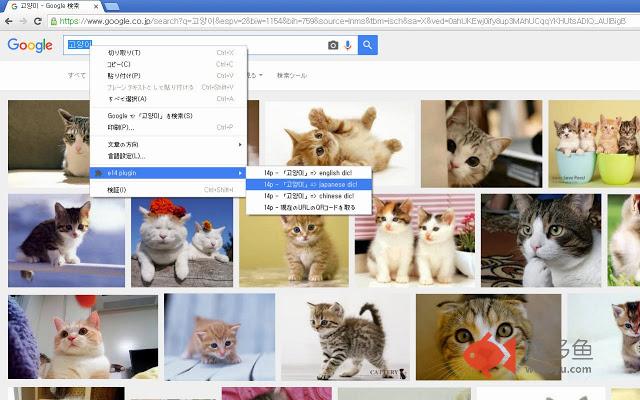Click the すべて results tab
This screenshot has width=640, height=400.
click(77, 75)
